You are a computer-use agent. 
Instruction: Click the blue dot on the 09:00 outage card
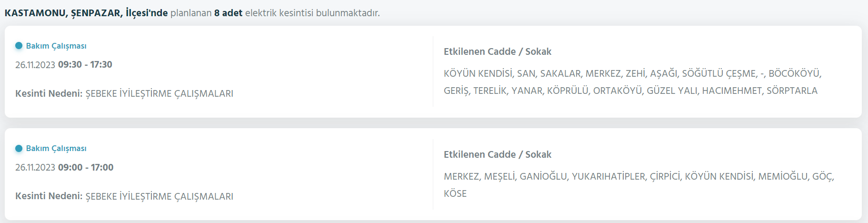point(19,149)
